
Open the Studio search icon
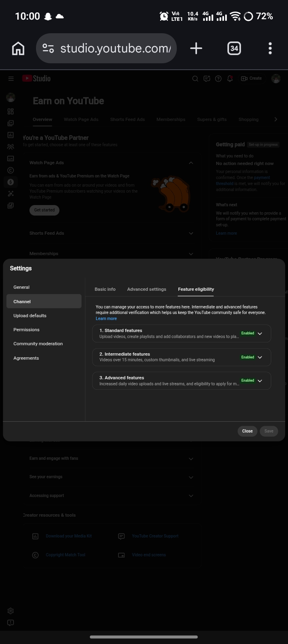coord(195,78)
